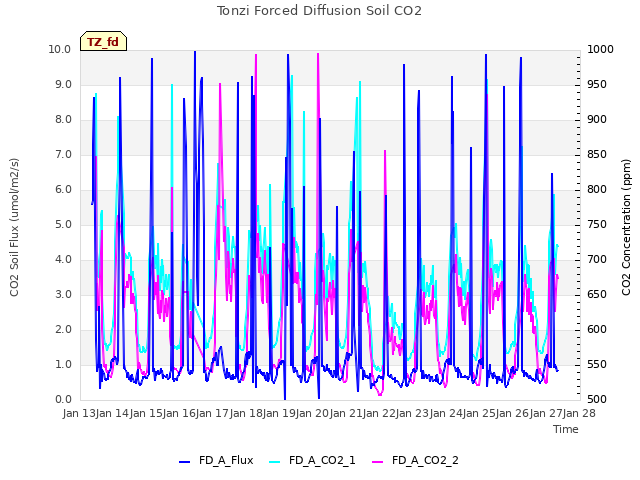This screenshot has height=480, width=640.
Task: Click the 3.0 left axis value
Action: pyautogui.click(x=63, y=295)
